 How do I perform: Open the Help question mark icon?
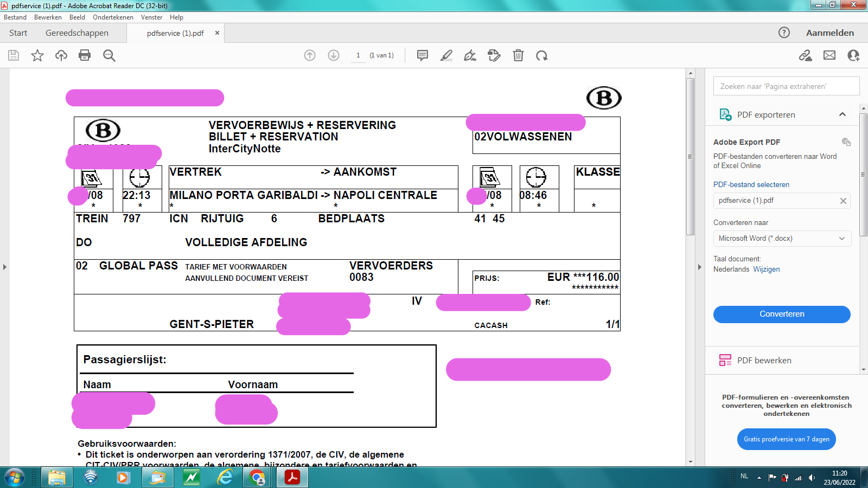point(784,33)
